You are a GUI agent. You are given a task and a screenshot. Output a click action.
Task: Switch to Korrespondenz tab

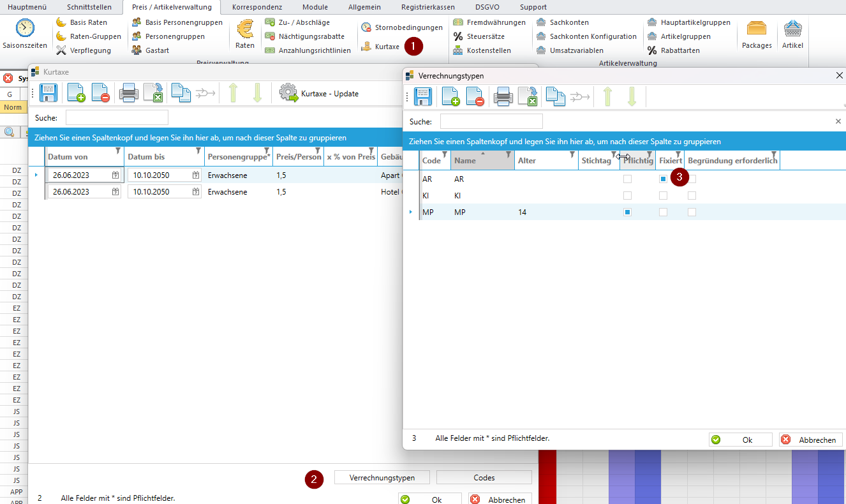(257, 7)
